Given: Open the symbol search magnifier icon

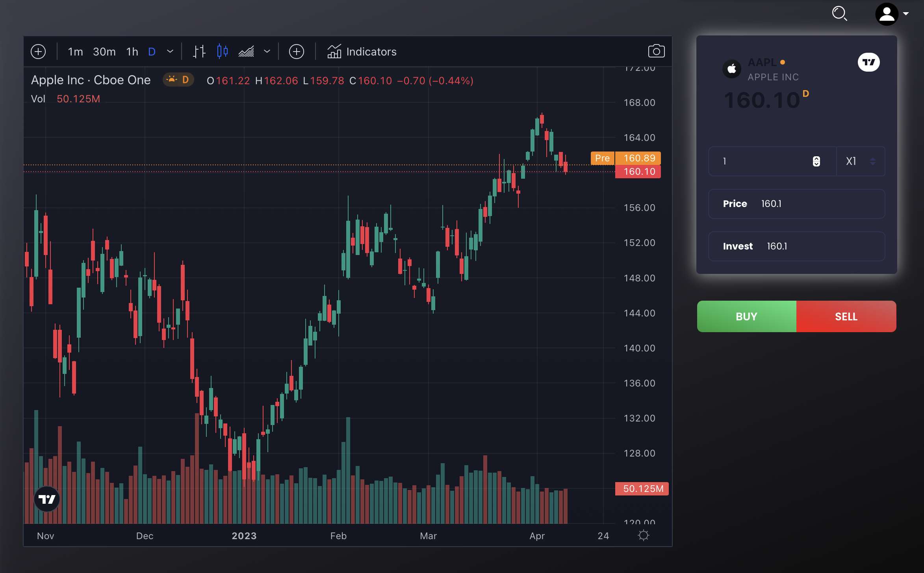Looking at the screenshot, I should (839, 13).
